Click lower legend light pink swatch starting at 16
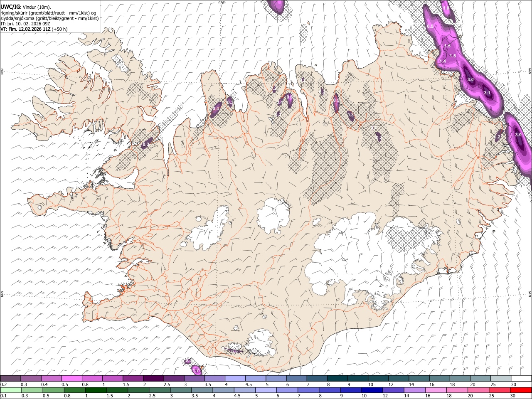Image resolution: width=532 pixels, height=399 pixels. [x=435, y=390]
